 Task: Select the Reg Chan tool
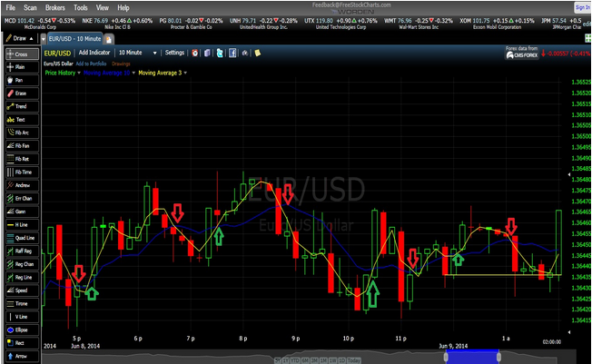tap(23, 264)
